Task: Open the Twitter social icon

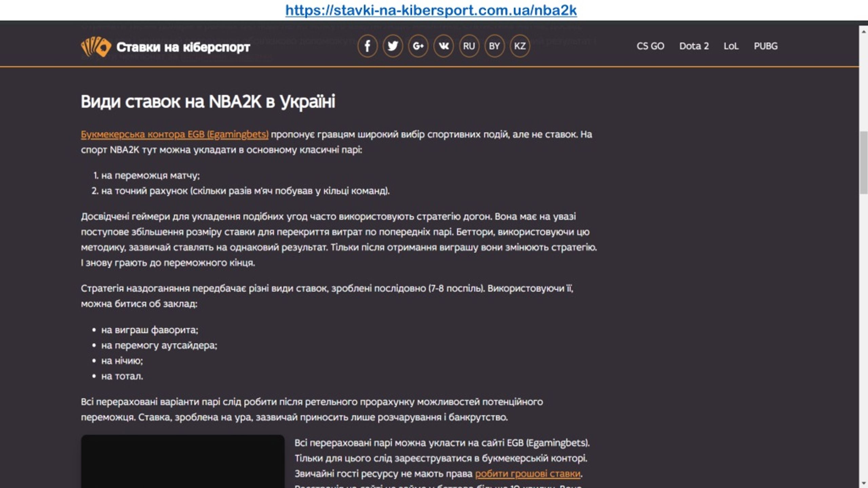Action: 393,46
